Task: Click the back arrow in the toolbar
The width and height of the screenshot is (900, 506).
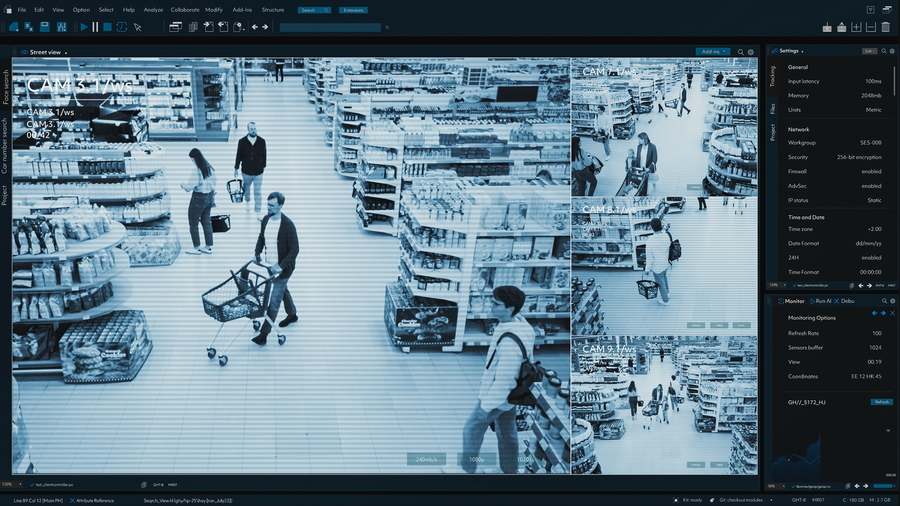Action: (255, 27)
